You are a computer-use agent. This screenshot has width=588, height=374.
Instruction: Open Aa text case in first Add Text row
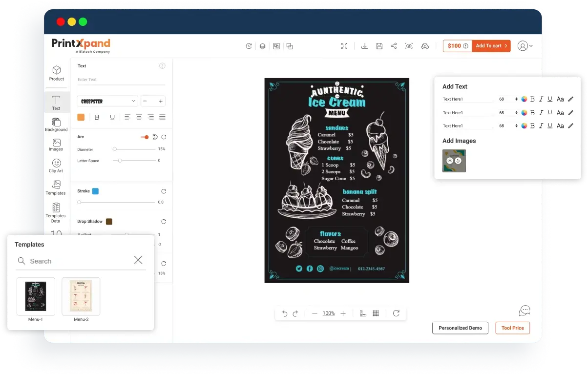(x=560, y=99)
